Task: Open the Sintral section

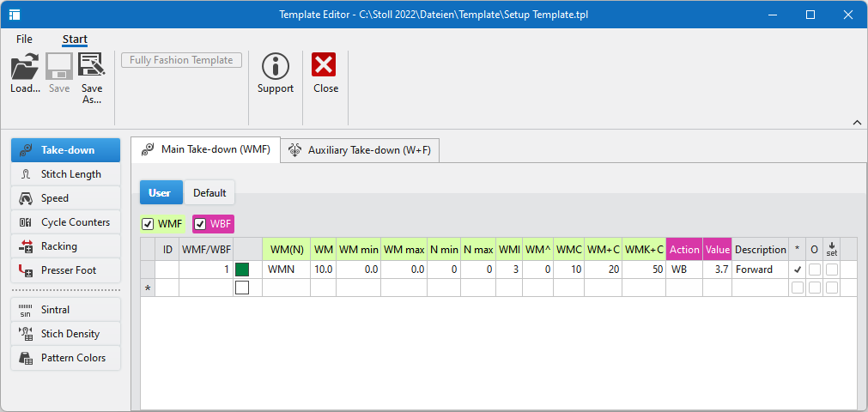Action: click(x=65, y=310)
